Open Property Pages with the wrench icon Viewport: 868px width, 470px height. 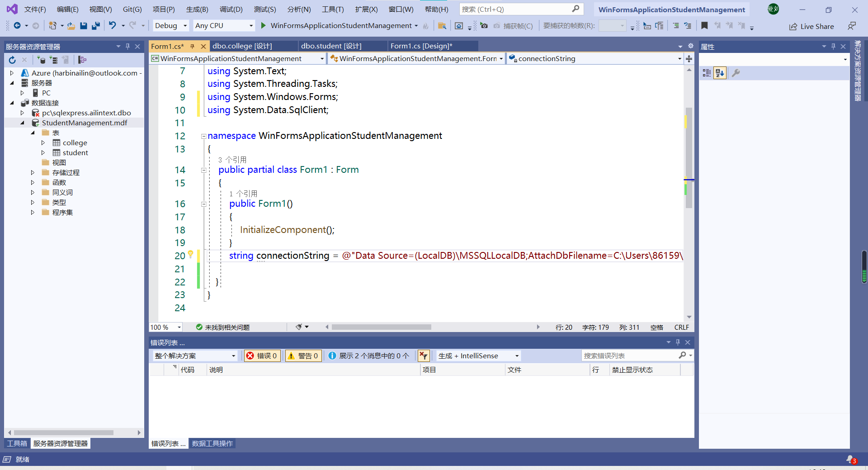coord(736,73)
